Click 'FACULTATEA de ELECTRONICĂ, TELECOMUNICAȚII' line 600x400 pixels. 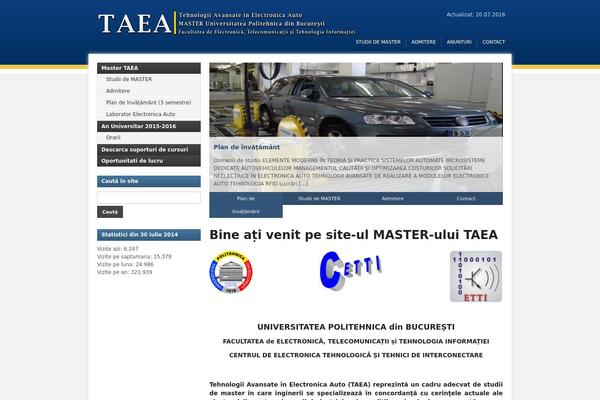coord(356,341)
